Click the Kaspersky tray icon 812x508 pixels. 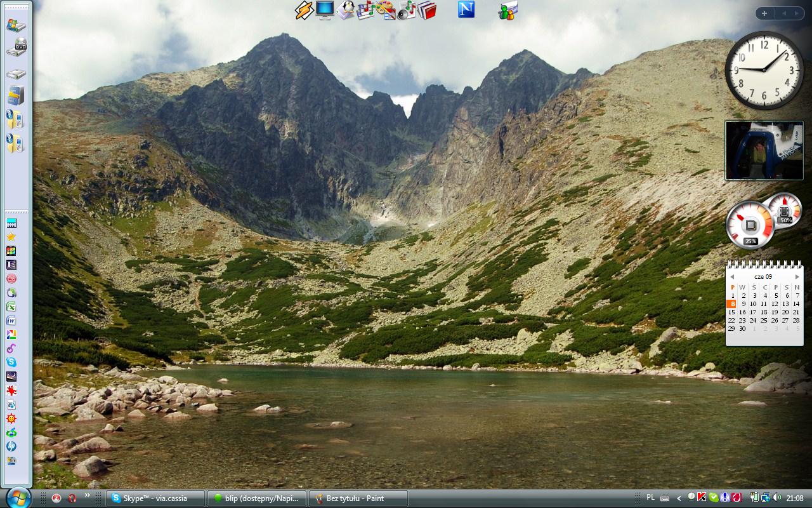coord(702,498)
